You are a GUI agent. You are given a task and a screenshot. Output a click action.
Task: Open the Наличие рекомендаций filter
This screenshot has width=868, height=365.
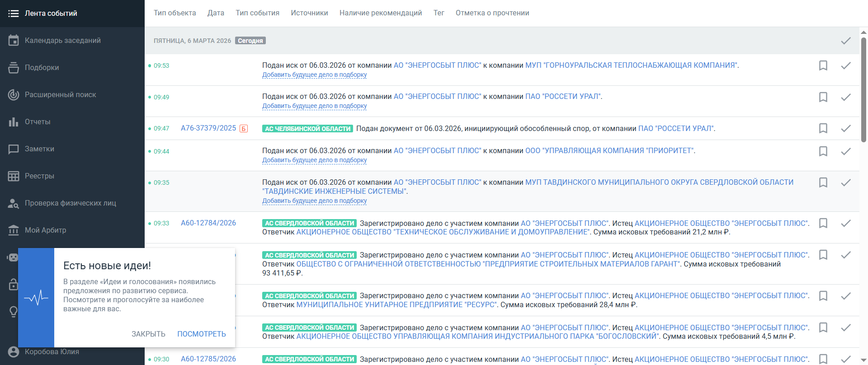click(380, 13)
